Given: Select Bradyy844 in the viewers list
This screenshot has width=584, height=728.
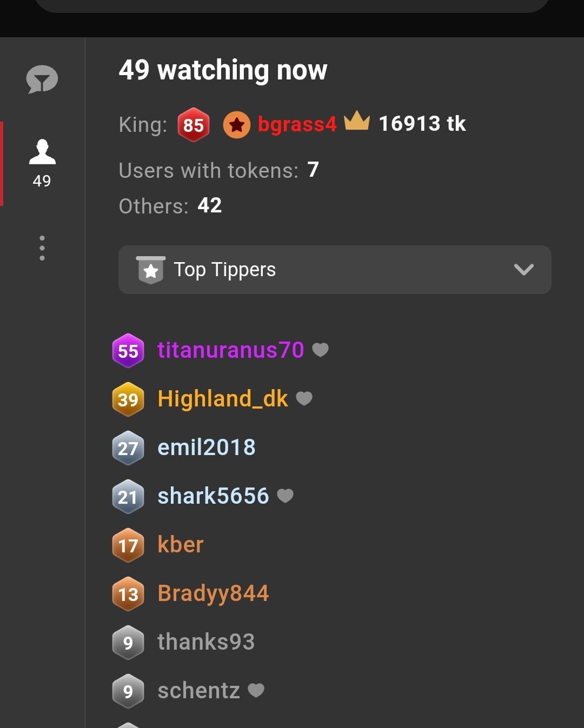Looking at the screenshot, I should [213, 593].
